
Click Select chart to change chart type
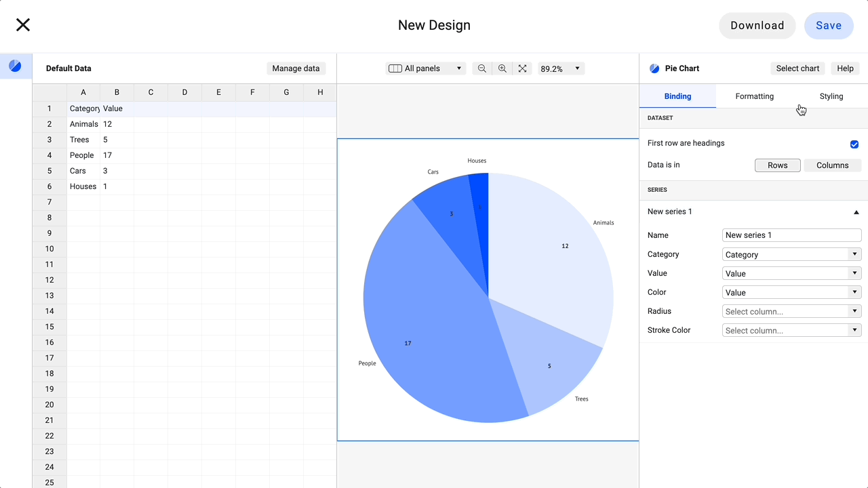pos(797,68)
